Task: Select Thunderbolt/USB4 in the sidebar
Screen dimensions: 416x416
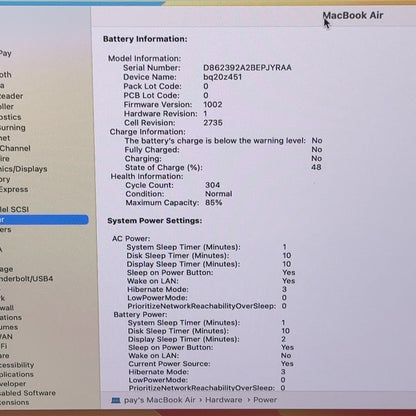Action: pyautogui.click(x=26, y=279)
